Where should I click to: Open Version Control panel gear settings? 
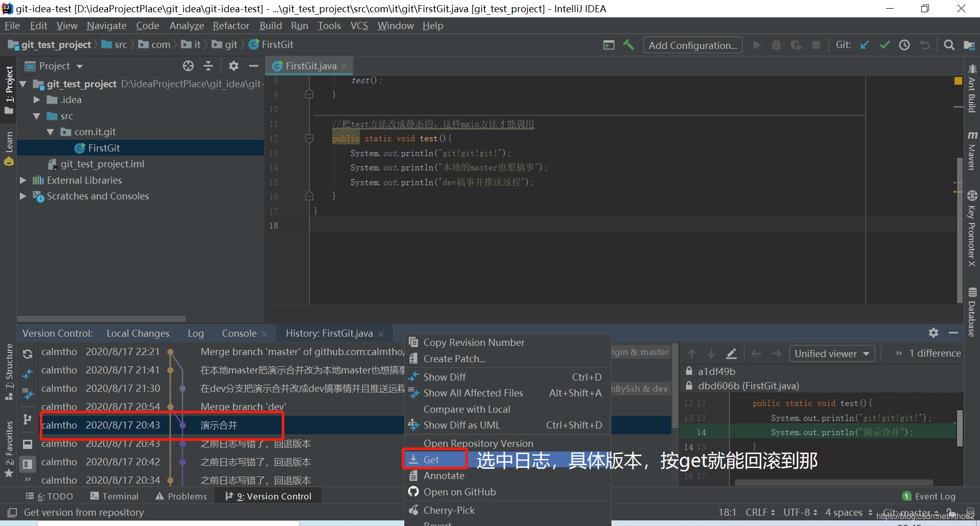pyautogui.click(x=934, y=333)
